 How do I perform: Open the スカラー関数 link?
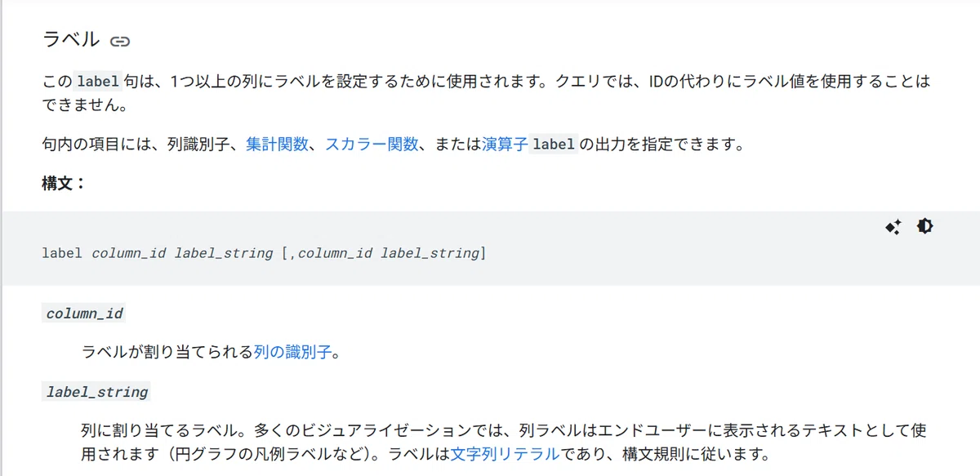click(372, 145)
